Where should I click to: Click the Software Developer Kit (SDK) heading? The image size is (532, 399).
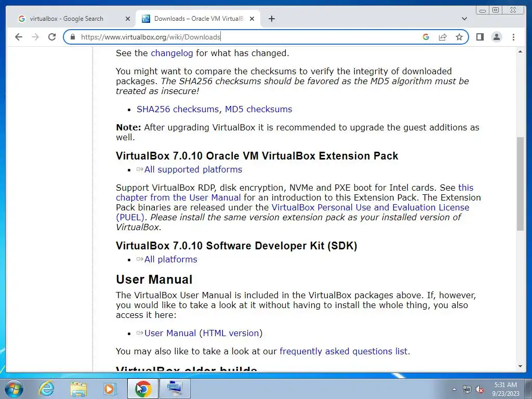click(236, 246)
